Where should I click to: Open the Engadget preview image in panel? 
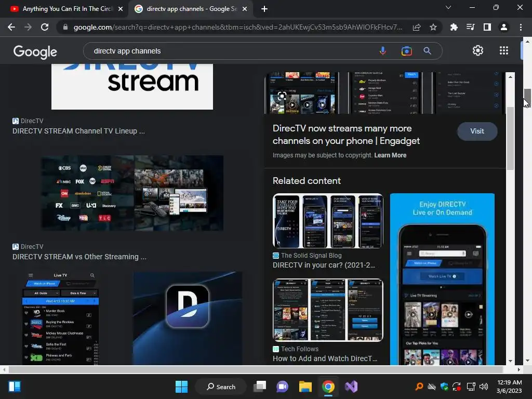[x=385, y=92]
